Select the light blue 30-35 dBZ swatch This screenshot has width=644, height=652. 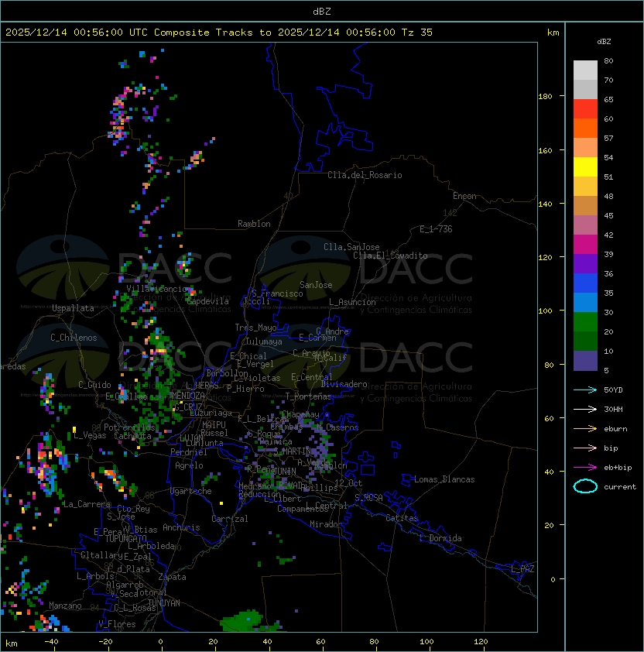(x=585, y=302)
